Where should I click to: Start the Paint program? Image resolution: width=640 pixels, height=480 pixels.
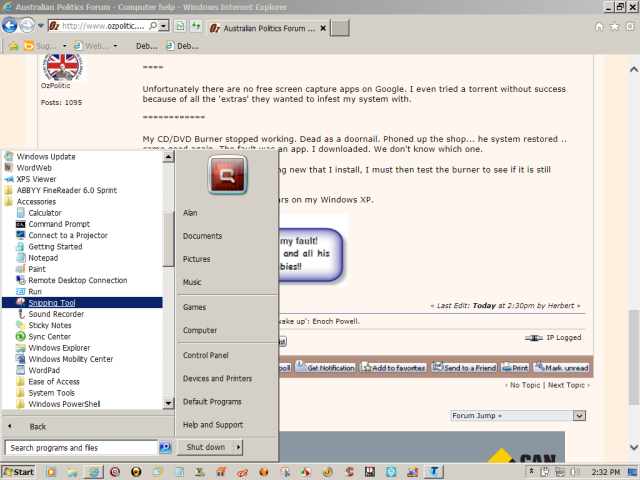[37, 269]
